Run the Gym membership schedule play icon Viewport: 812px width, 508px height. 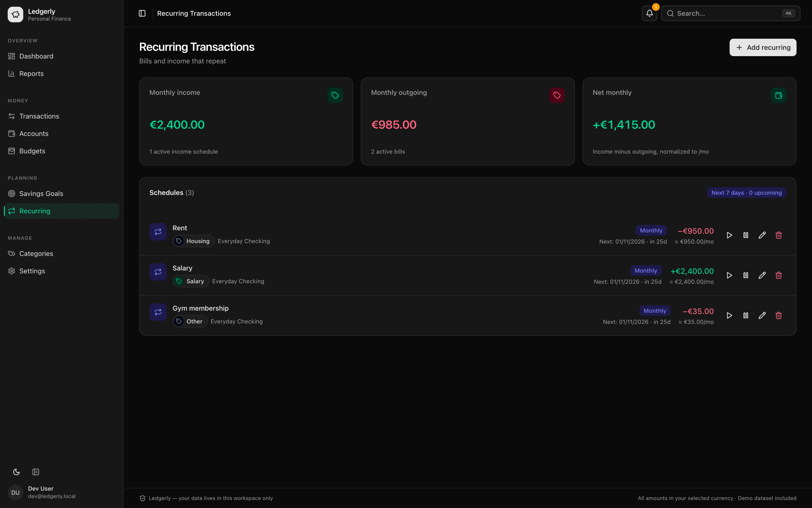click(x=729, y=315)
